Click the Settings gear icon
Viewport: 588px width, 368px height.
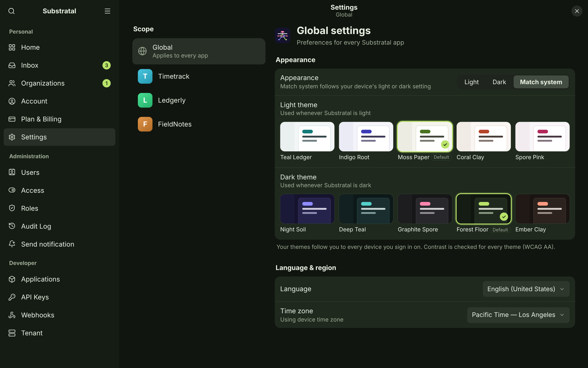[x=12, y=137]
